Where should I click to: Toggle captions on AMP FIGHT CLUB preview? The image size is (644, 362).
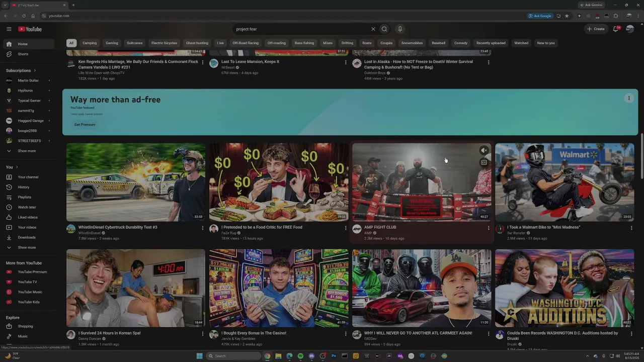(x=484, y=162)
